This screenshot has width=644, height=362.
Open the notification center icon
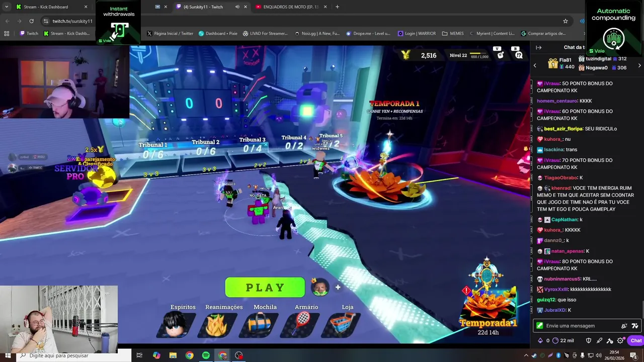click(633, 355)
